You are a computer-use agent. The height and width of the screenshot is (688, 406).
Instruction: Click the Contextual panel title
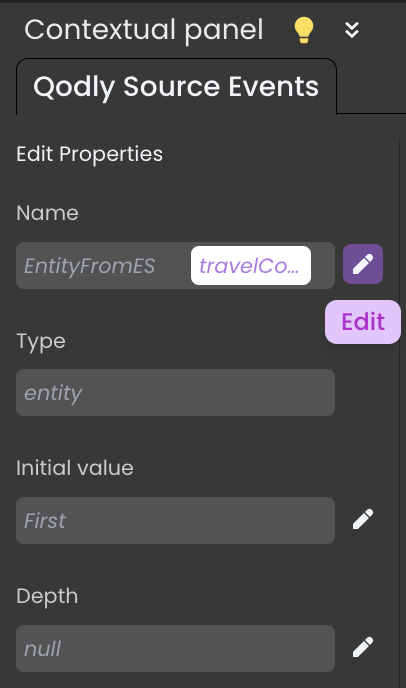pos(144,30)
